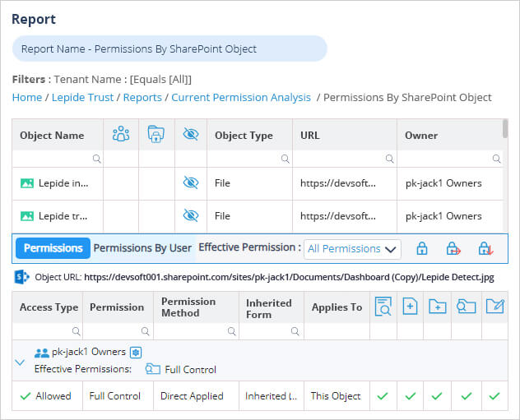
Task: Click the document search icon column header
Action: pyautogui.click(x=383, y=307)
